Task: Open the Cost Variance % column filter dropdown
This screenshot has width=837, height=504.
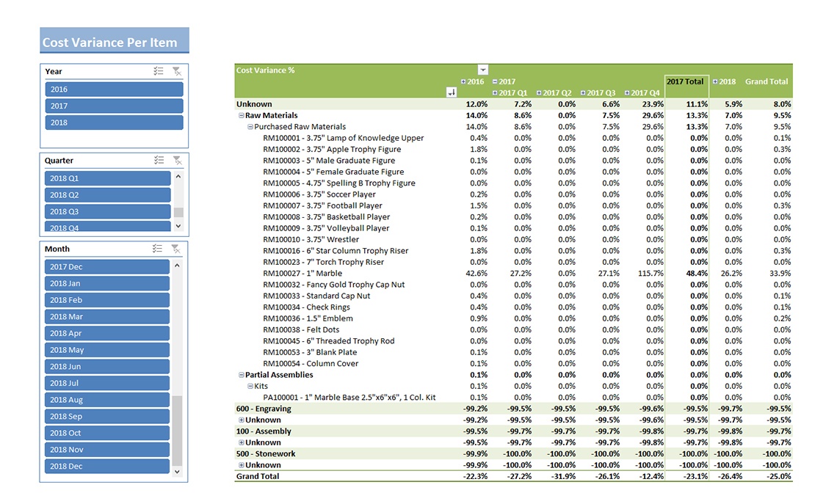Action: click(x=482, y=70)
